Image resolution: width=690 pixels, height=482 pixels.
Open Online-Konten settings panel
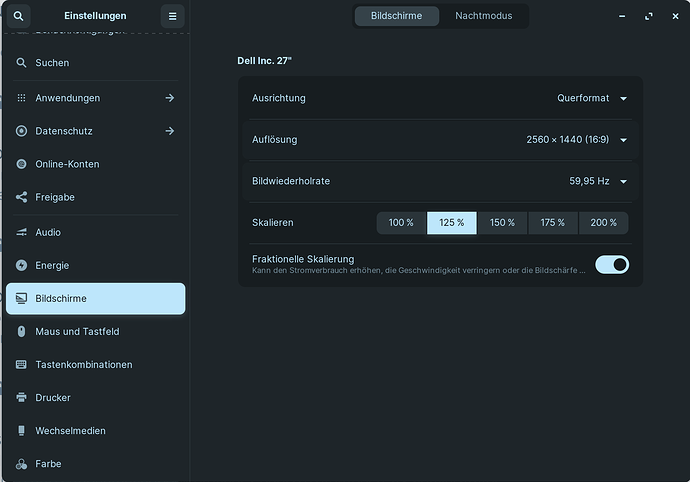[x=95, y=164]
